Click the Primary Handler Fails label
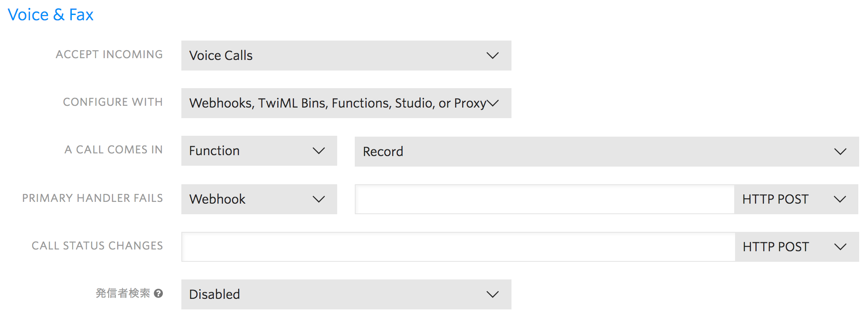This screenshot has width=868, height=320. coord(92,198)
